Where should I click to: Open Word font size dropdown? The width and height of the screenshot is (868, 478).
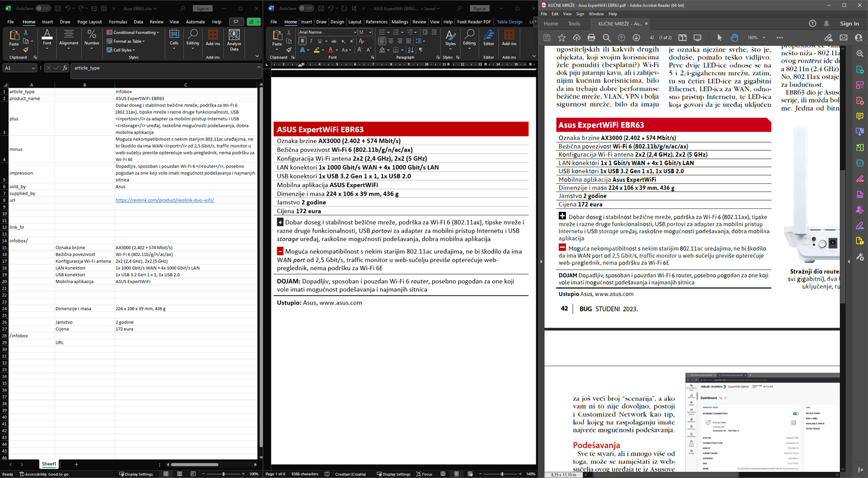tap(371, 32)
